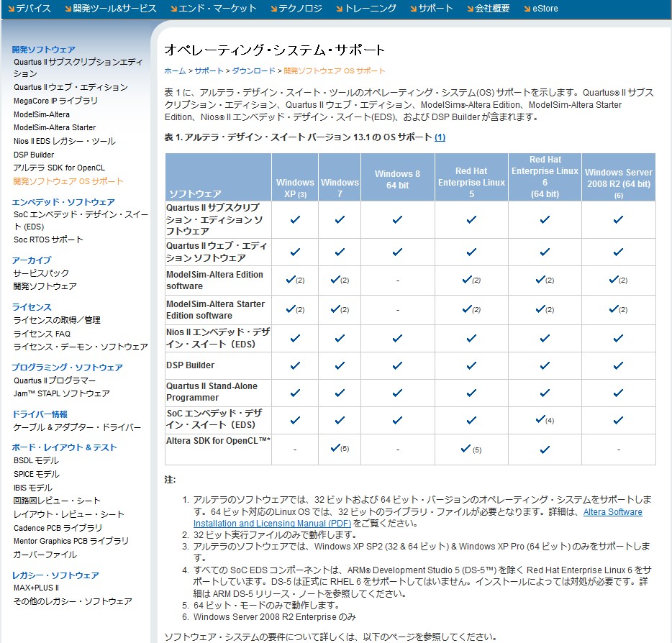Open MegaCore IP ライブラリ sidebar link
Screen dimensions: 672x643
(55, 101)
